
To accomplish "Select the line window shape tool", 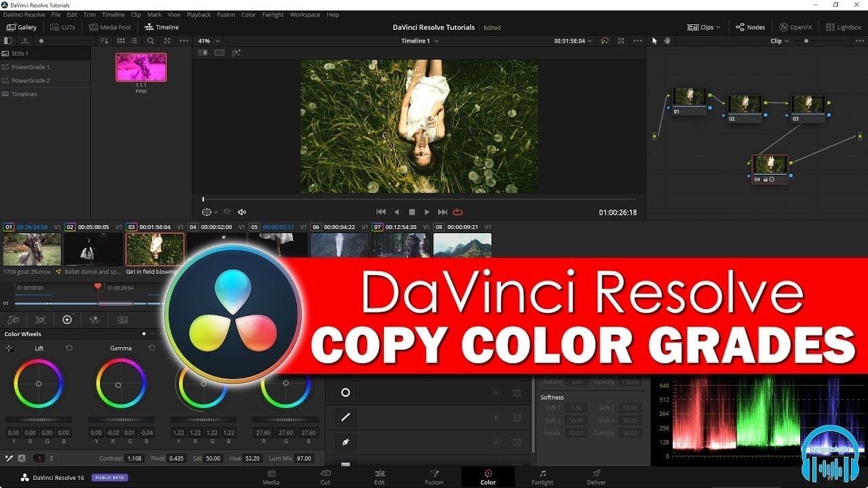I will tap(345, 418).
